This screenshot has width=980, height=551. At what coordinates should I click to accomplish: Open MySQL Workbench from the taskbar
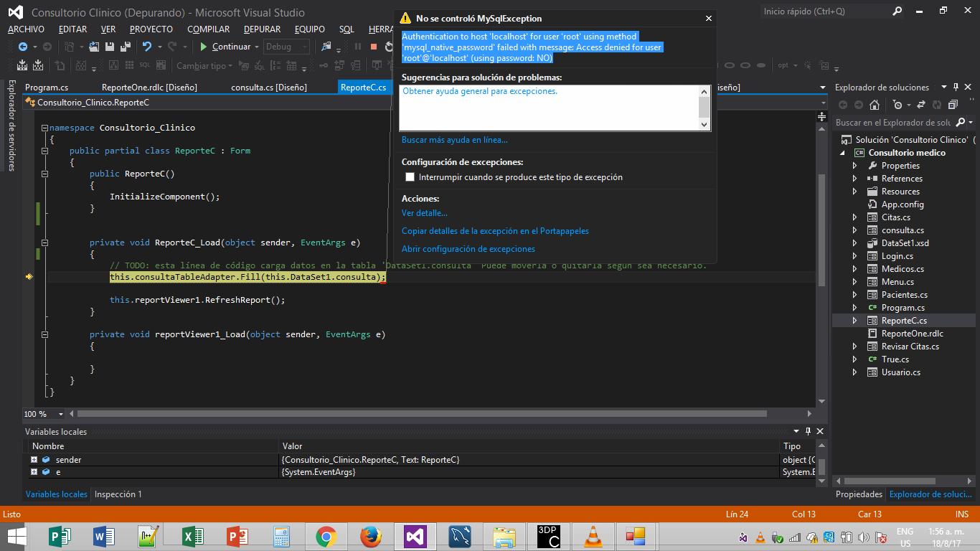(x=460, y=537)
